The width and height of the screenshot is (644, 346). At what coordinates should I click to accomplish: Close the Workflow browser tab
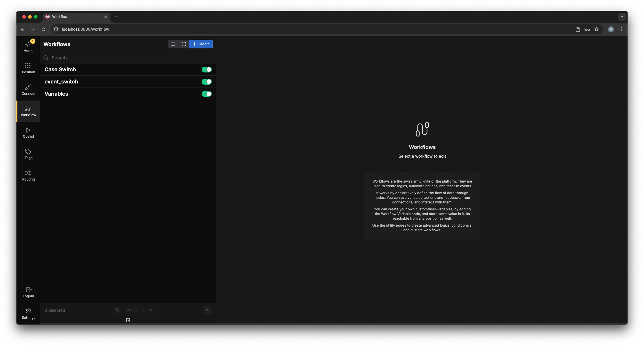(106, 17)
